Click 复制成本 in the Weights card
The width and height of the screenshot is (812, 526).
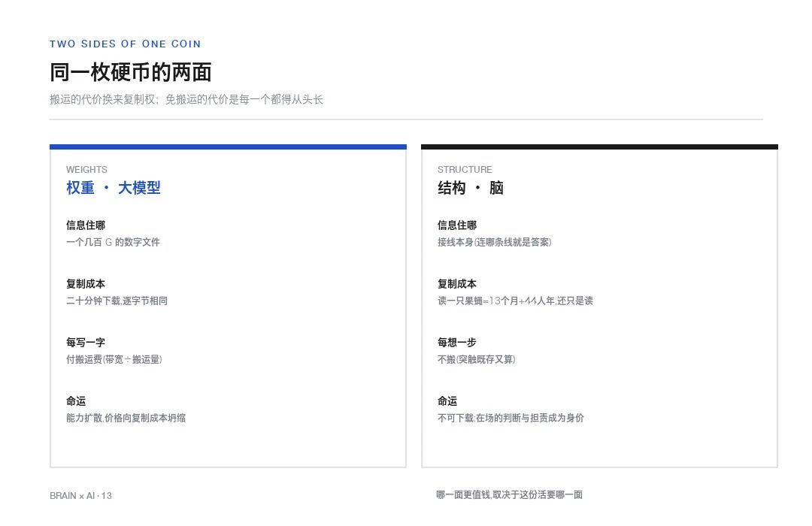pyautogui.click(x=86, y=284)
